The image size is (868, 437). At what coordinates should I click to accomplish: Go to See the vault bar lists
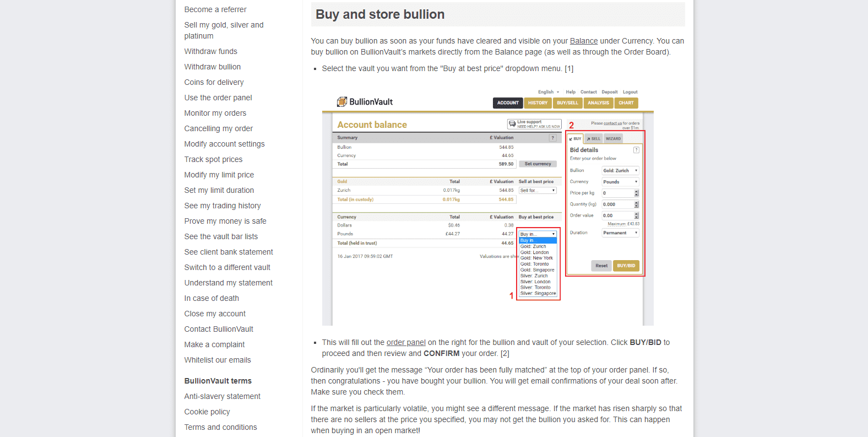221,236
